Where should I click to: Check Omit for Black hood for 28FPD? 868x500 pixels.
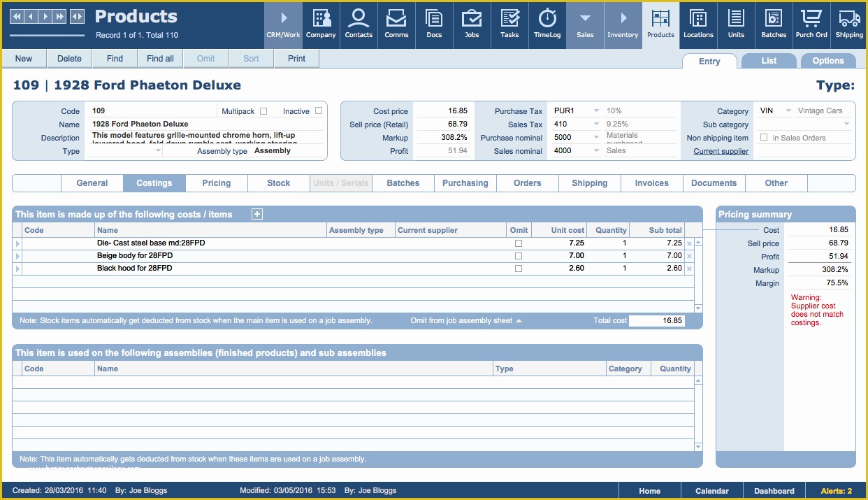click(x=518, y=269)
